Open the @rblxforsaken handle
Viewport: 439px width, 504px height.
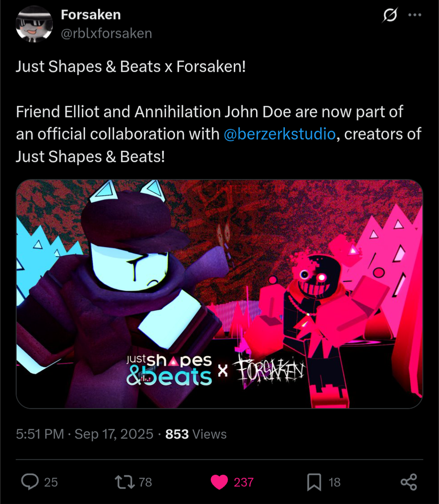pos(106,34)
